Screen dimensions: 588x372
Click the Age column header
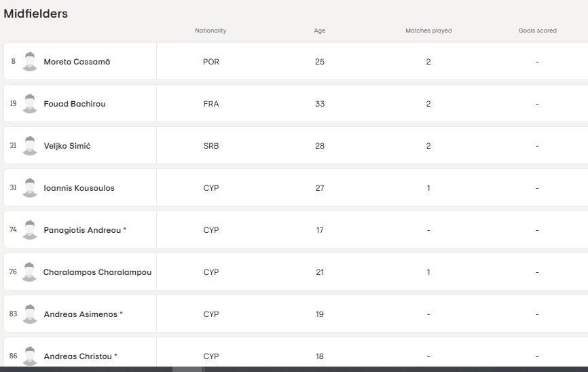(x=320, y=31)
